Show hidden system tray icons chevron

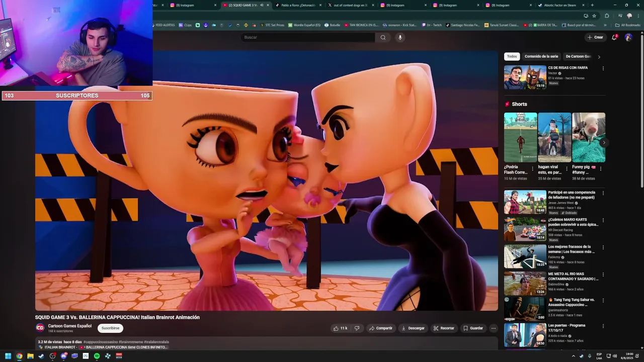pos(573,356)
